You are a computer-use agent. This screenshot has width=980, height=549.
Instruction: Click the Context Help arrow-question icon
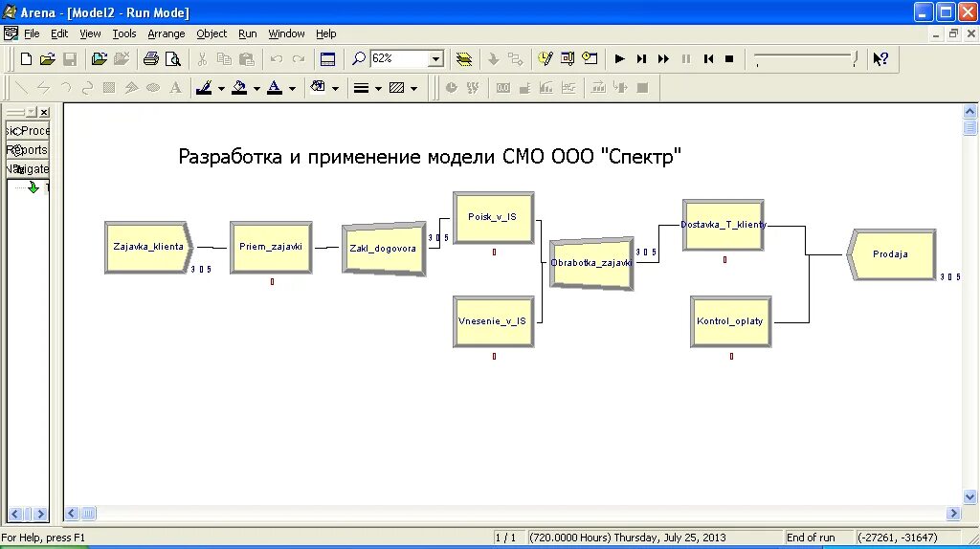[x=880, y=58]
